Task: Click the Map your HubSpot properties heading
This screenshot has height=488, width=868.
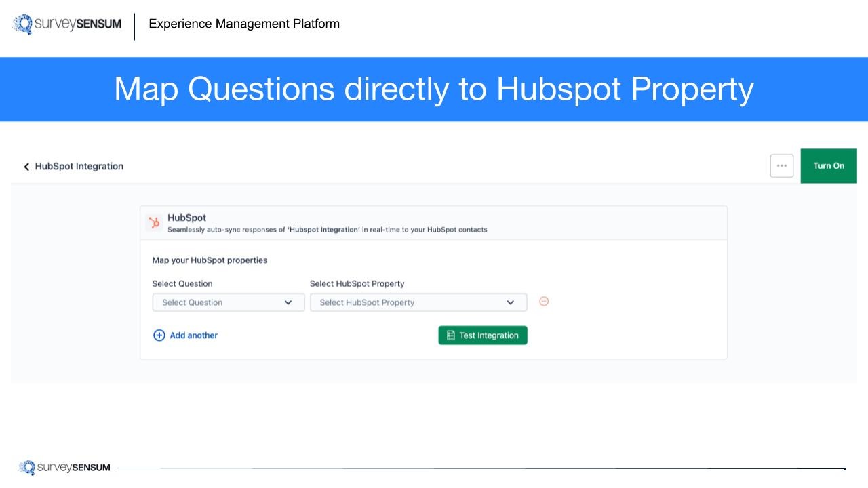Action: (x=210, y=260)
